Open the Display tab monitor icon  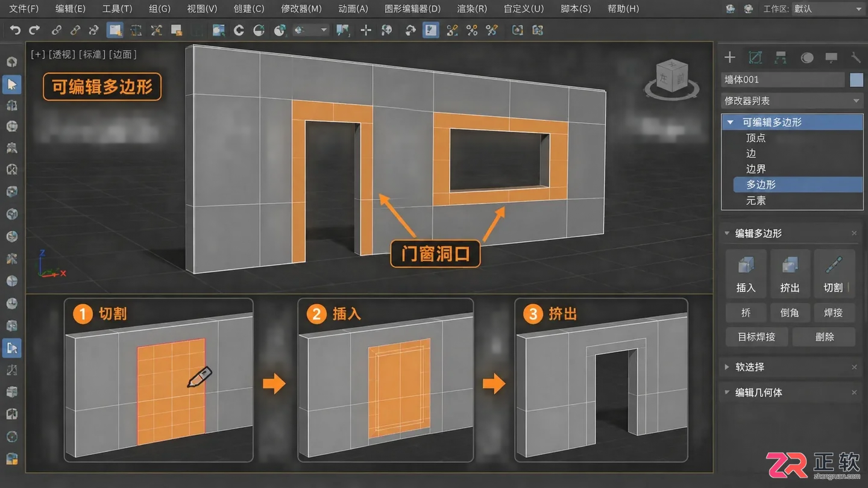click(x=831, y=57)
